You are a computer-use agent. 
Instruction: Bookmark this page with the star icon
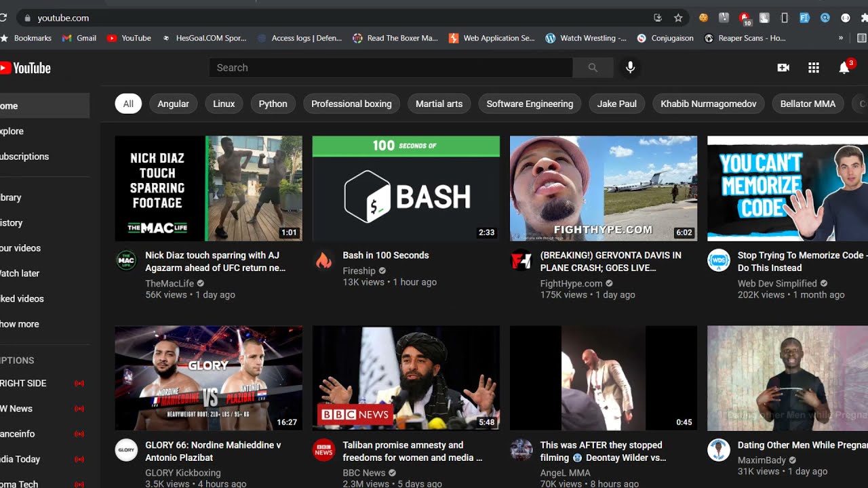coord(678,18)
